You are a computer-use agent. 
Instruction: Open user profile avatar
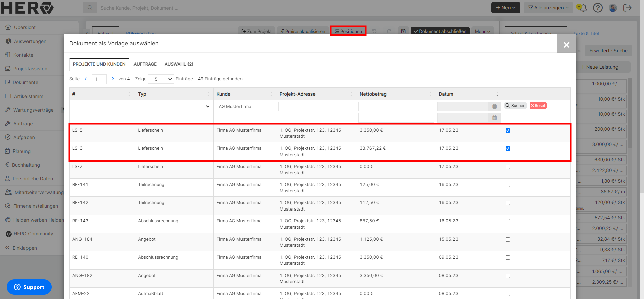[x=613, y=8]
